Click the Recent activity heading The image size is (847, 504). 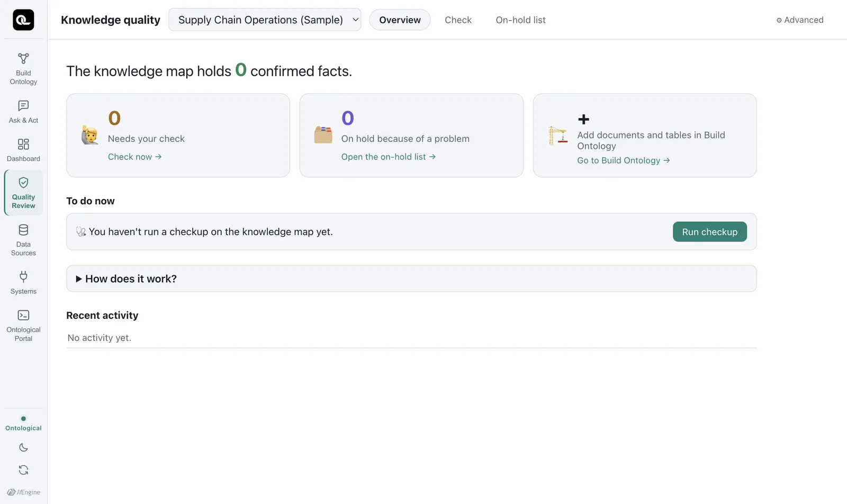click(x=102, y=316)
